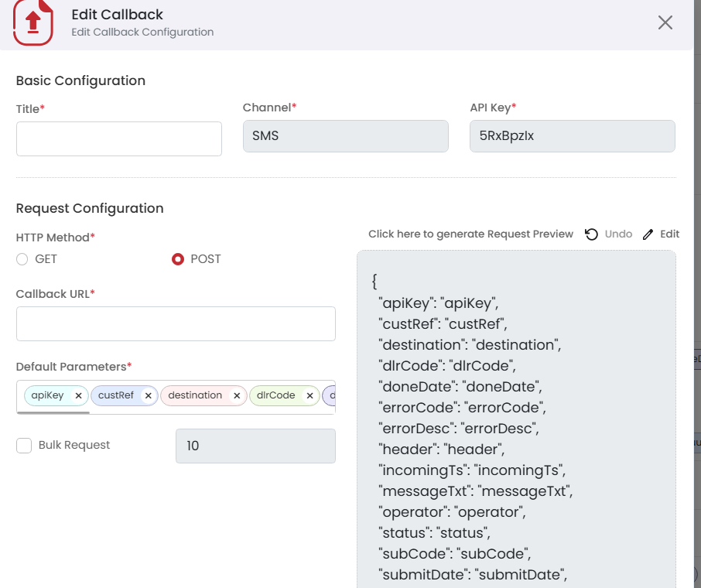Click the Request Configuration heading

(90, 209)
